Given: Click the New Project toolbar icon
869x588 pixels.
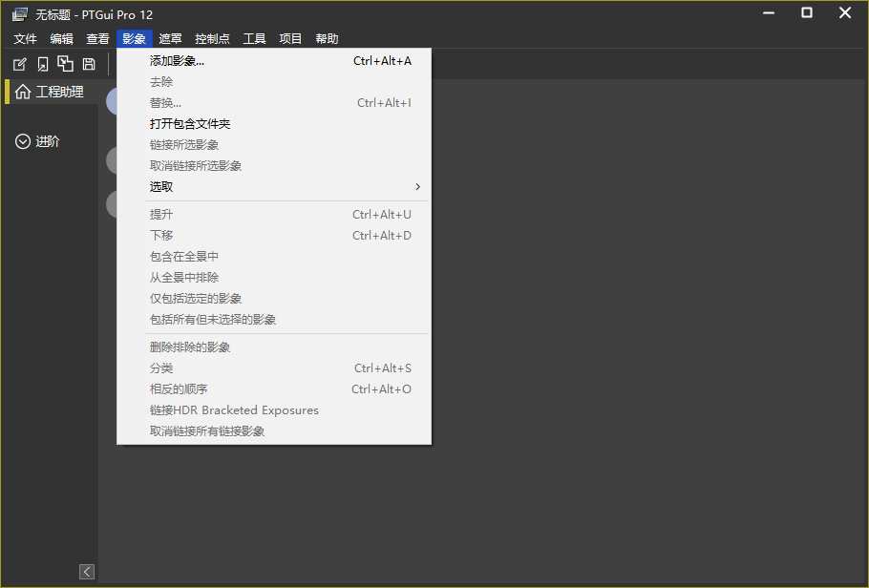Looking at the screenshot, I should [x=19, y=64].
